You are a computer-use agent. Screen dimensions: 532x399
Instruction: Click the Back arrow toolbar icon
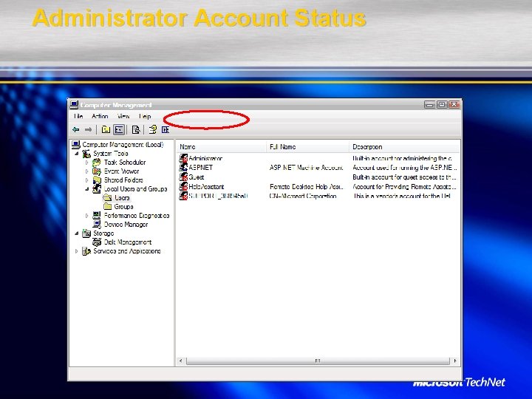76,129
